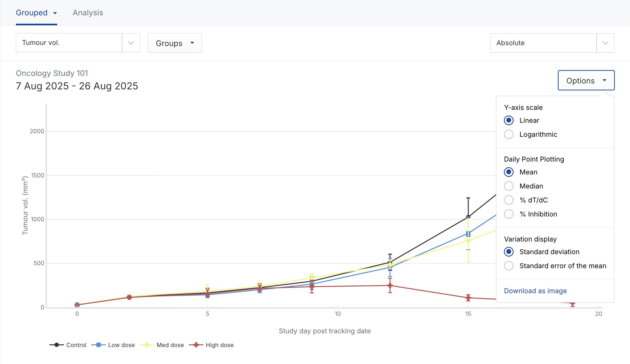
Task: Click the Low dose square marker at day 15
Action: 468,233
